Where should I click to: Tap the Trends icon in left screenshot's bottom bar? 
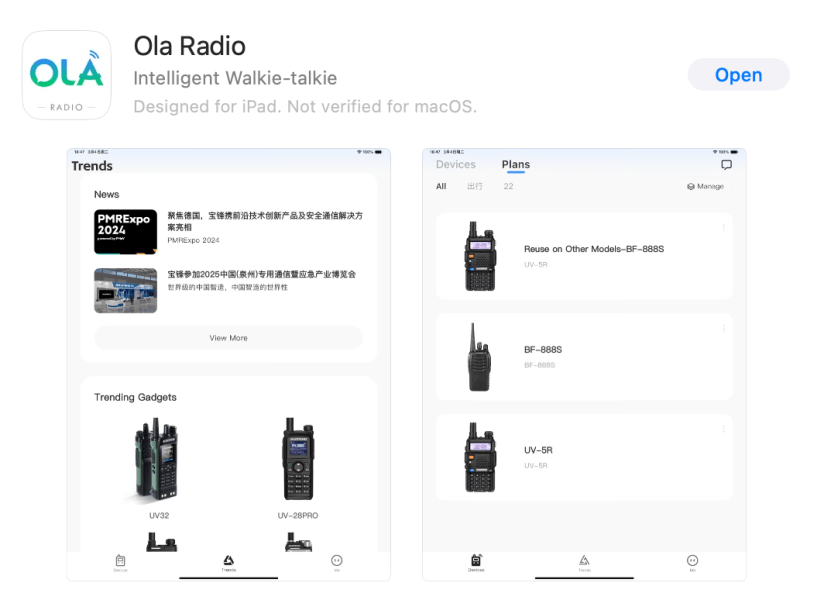(x=228, y=562)
